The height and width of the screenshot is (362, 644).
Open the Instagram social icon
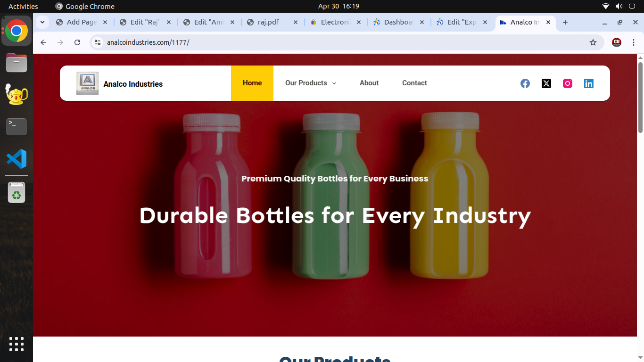(x=568, y=83)
